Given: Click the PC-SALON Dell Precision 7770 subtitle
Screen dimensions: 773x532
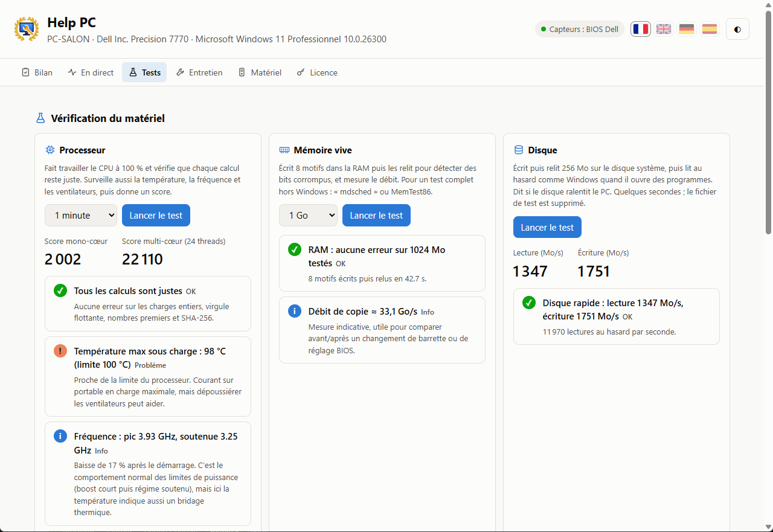Looking at the screenshot, I should coord(217,39).
